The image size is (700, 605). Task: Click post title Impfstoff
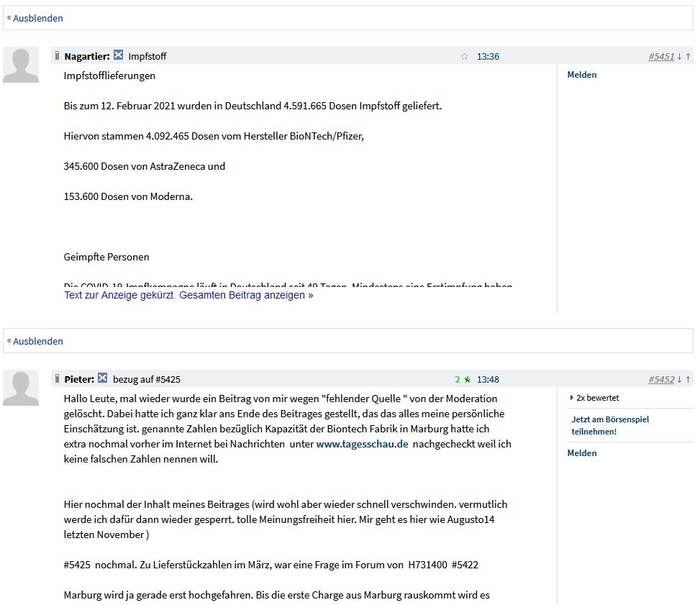147,56
